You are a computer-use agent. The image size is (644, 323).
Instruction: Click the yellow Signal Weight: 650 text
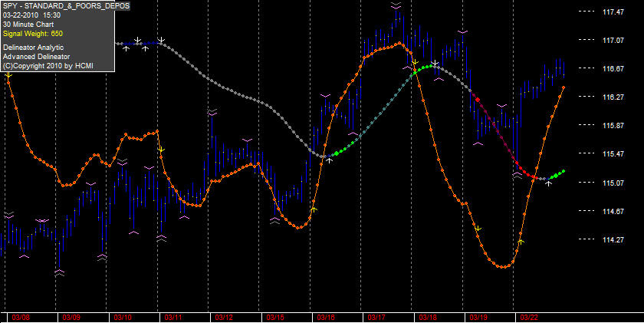point(33,34)
